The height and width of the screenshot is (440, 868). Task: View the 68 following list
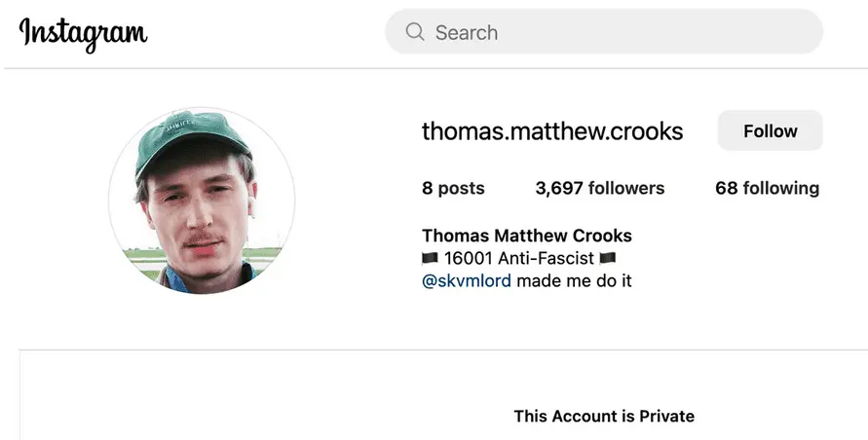(x=767, y=189)
